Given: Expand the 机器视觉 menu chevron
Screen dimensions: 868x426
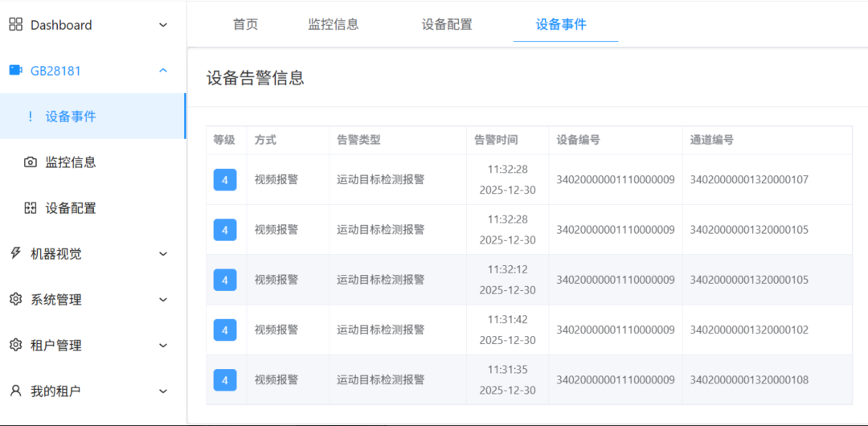Looking at the screenshot, I should [x=163, y=254].
